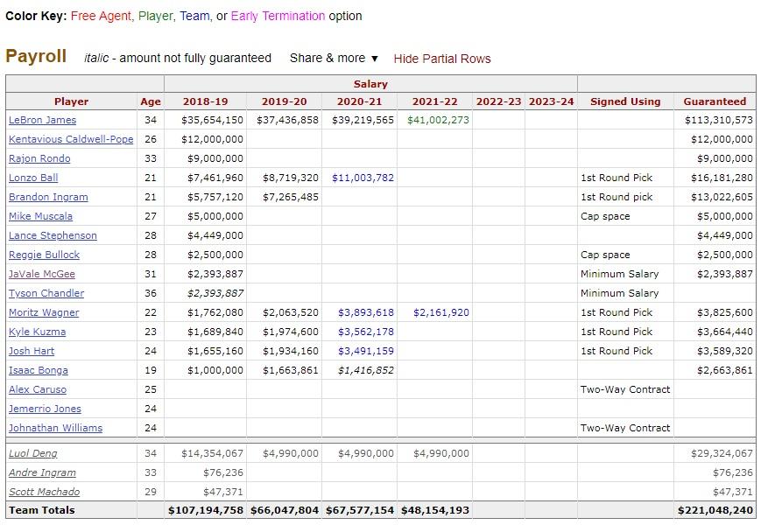The width and height of the screenshot is (768, 532).
Task: Sort by the Age column header
Action: coord(151,101)
